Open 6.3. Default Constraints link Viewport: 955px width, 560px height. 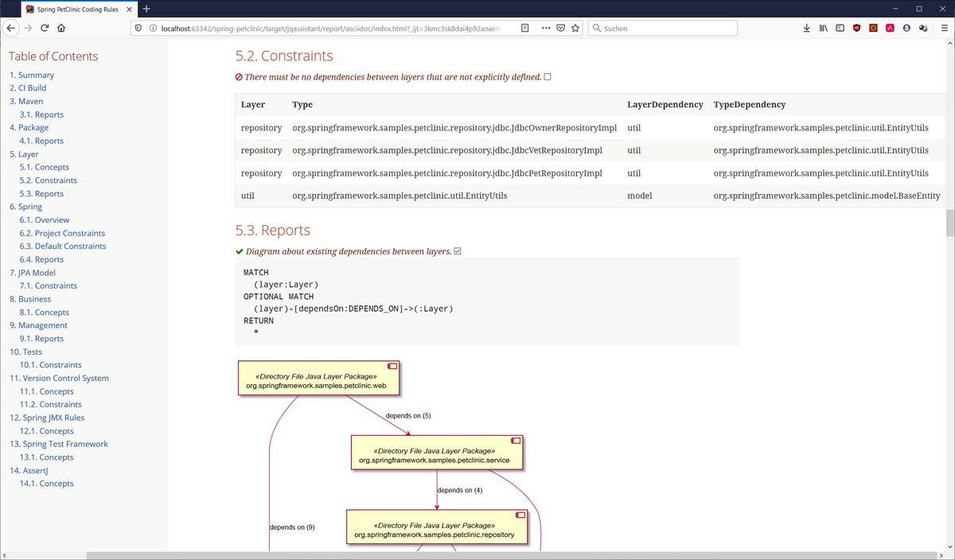click(x=63, y=246)
